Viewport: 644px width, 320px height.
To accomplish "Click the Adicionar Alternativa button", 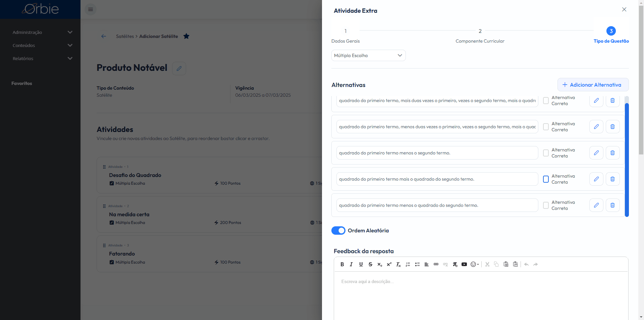I will (x=593, y=85).
